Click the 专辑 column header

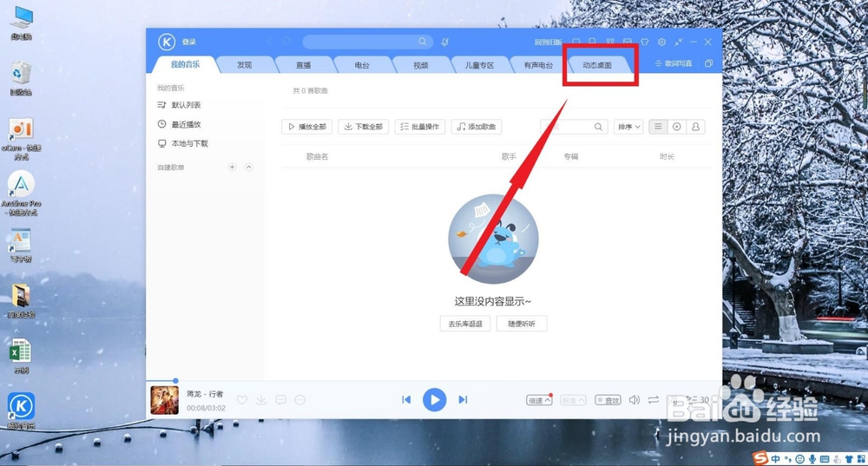pos(571,156)
